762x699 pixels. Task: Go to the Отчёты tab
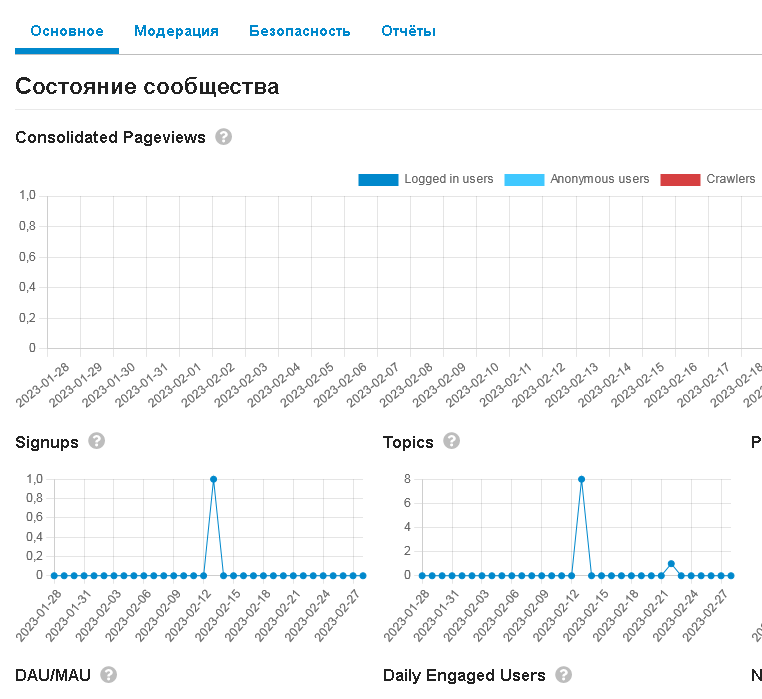[408, 31]
